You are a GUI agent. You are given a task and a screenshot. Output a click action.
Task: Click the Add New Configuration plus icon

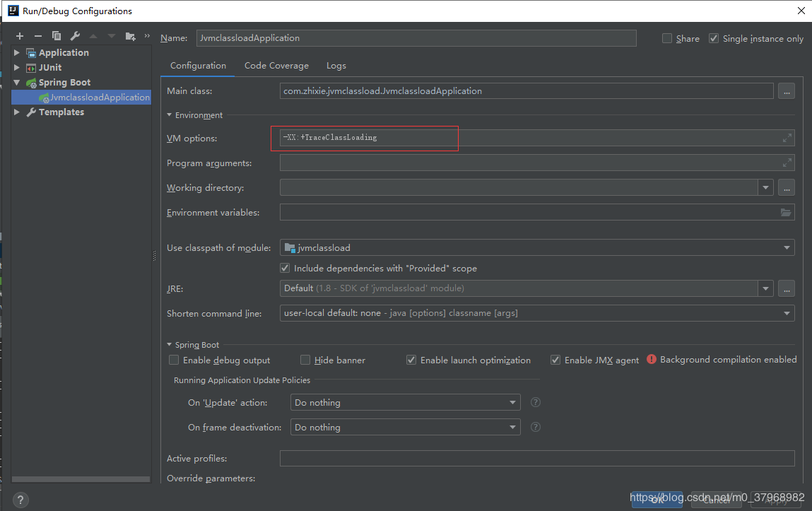coord(20,36)
